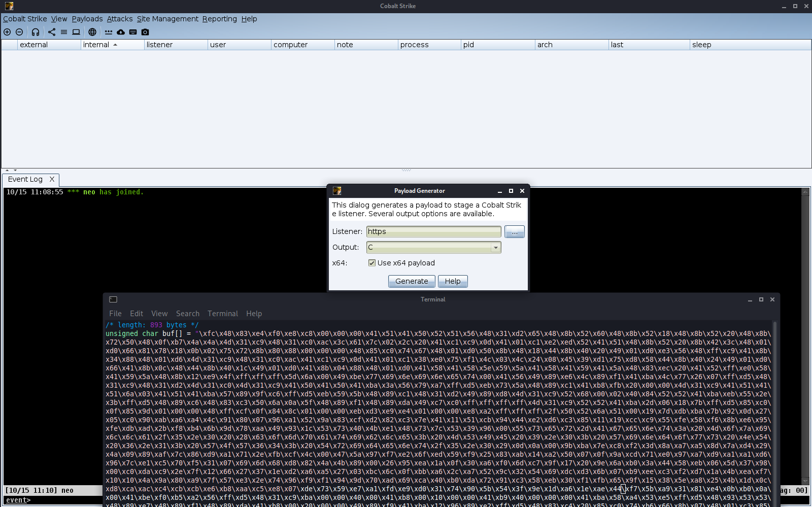Click the Terminal window vertical scrollbar

pyautogui.click(x=774, y=414)
